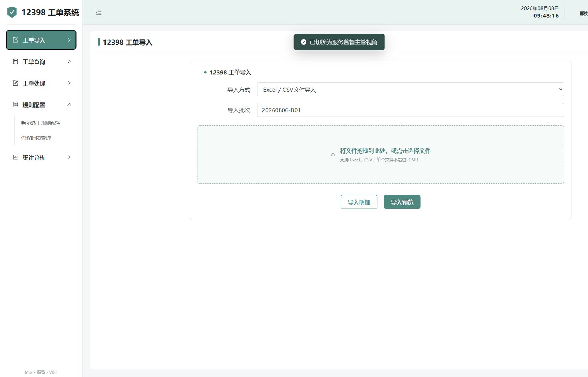Click the '12398 工单系统' title
This screenshot has width=588, height=377.
pos(50,13)
